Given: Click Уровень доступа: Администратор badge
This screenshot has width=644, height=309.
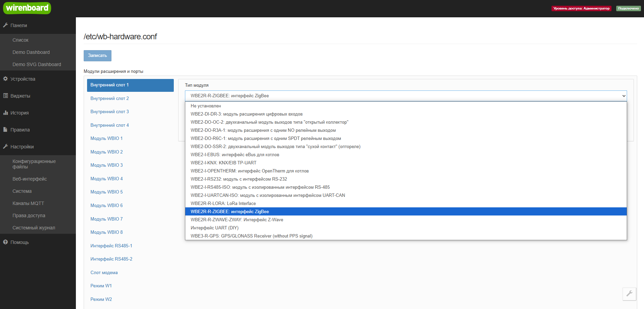Looking at the screenshot, I should [x=581, y=8].
